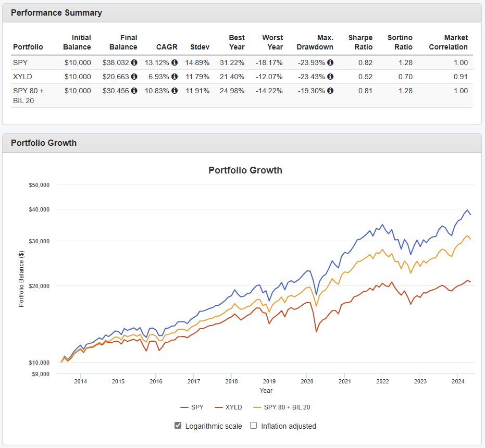Click the 2020 x-axis year label
The image size is (485, 448).
pos(307,381)
